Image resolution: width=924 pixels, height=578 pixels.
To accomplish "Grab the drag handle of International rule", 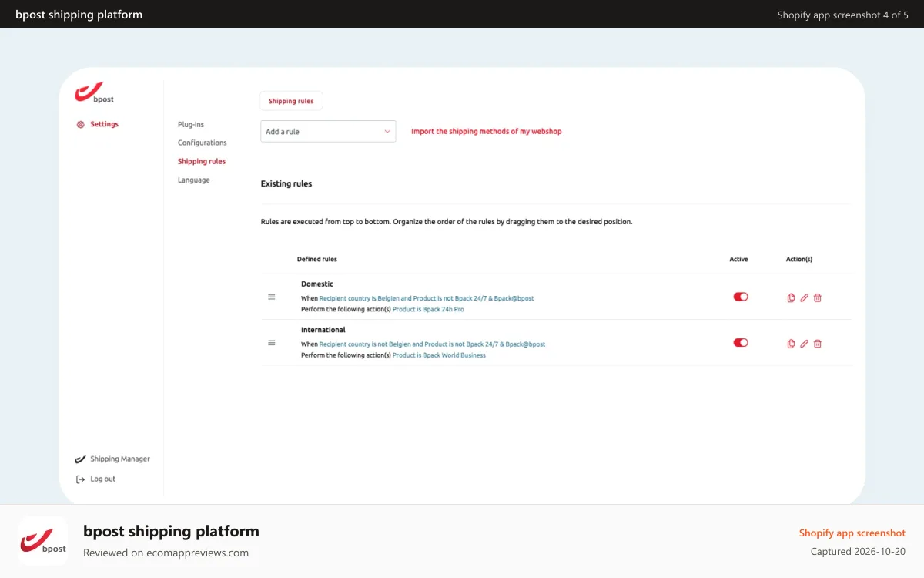I will (271, 343).
